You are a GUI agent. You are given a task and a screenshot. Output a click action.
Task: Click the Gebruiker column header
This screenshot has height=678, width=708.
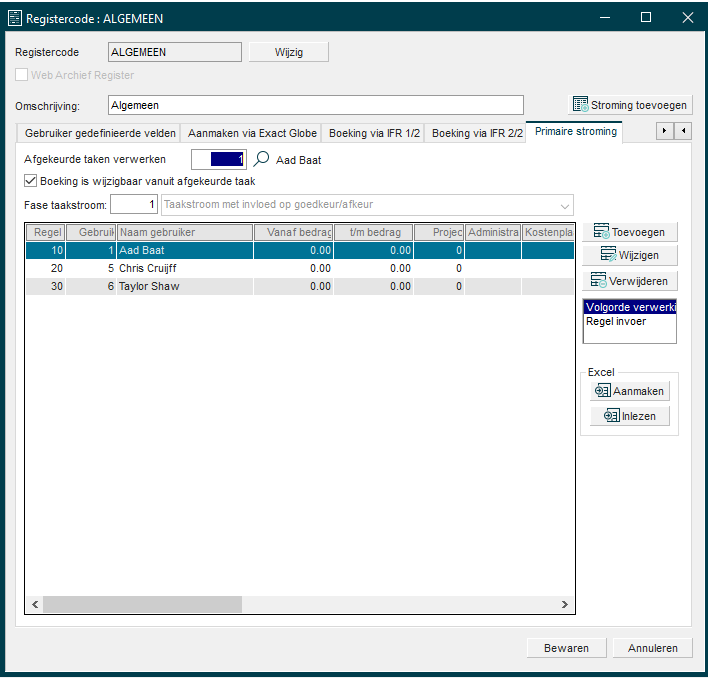point(91,232)
